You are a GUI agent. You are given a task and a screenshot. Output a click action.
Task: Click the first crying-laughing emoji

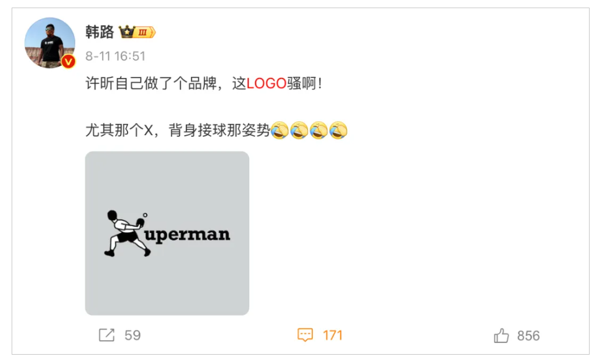(x=280, y=130)
